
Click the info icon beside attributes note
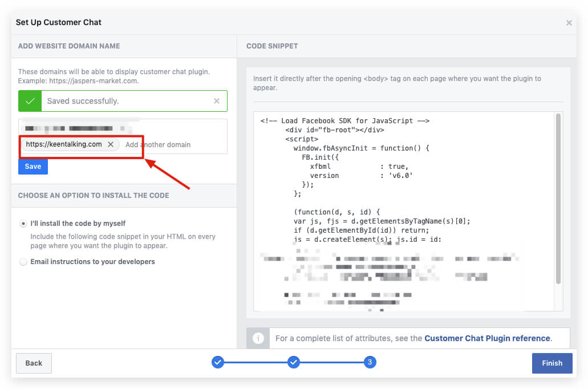tap(258, 338)
